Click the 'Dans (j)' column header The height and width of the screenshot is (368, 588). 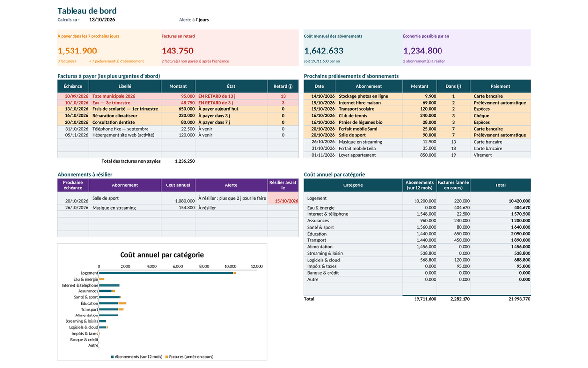click(453, 86)
